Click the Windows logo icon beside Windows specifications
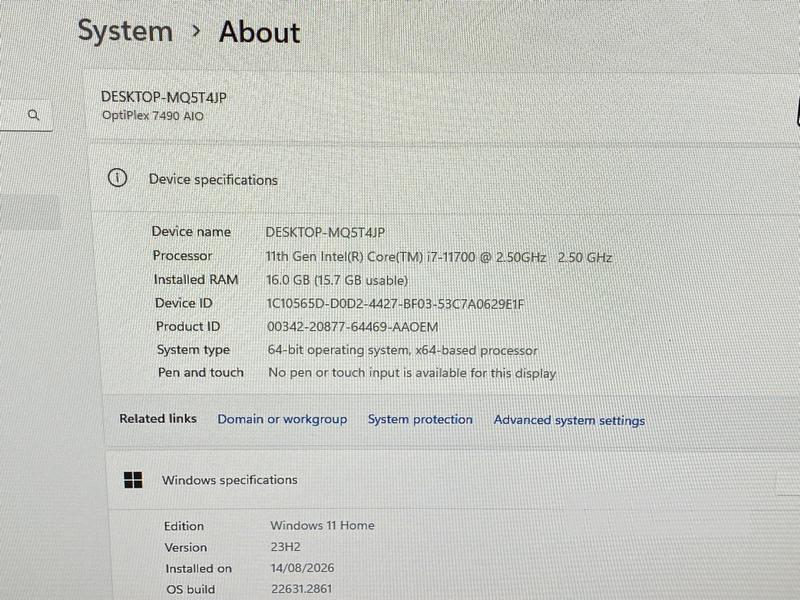The image size is (800, 600). point(133,480)
